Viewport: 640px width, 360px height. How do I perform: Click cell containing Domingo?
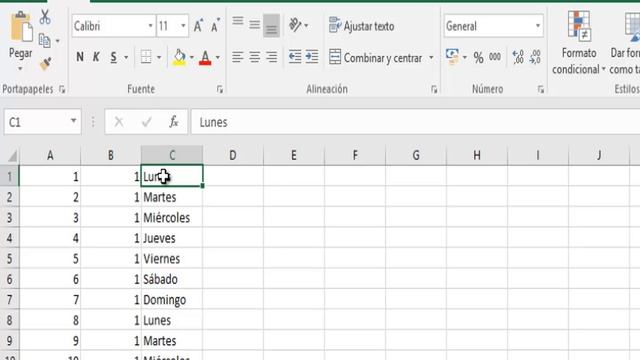point(171,300)
